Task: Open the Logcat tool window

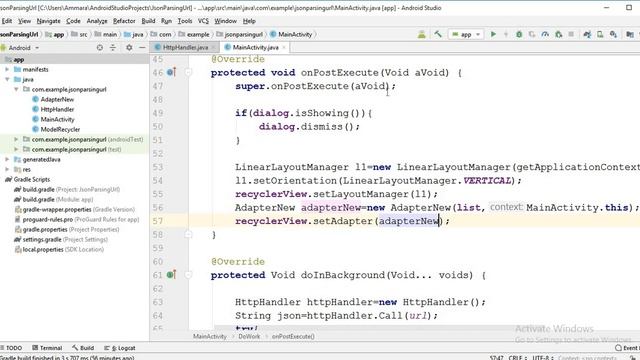Action: pyautogui.click(x=120, y=348)
